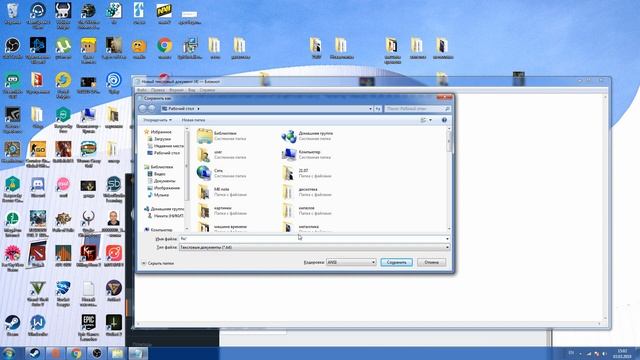Click the NAVI logo desktop icon
The height and width of the screenshot is (360, 640).
coord(164,14)
